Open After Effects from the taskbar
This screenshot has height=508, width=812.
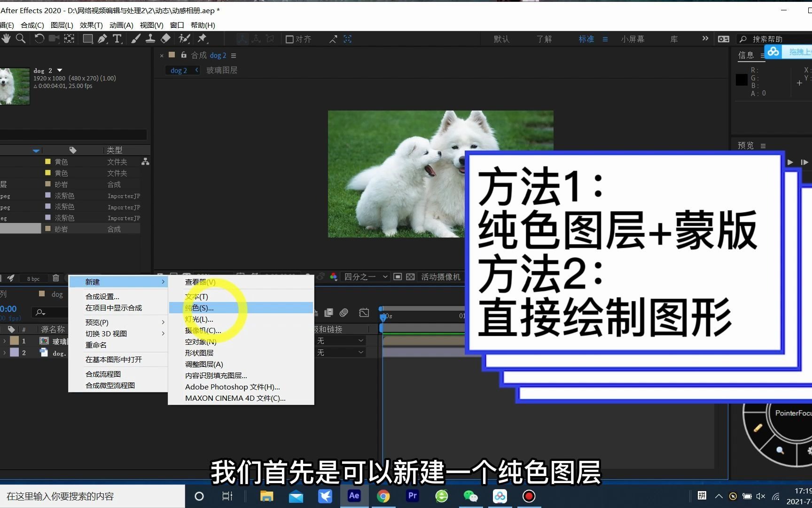(354, 496)
